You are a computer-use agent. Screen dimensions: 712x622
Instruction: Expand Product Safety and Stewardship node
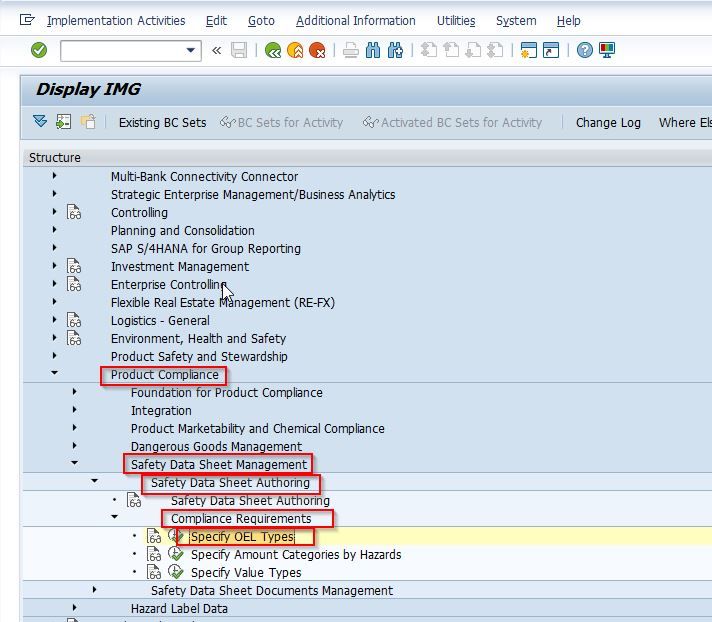(54, 355)
